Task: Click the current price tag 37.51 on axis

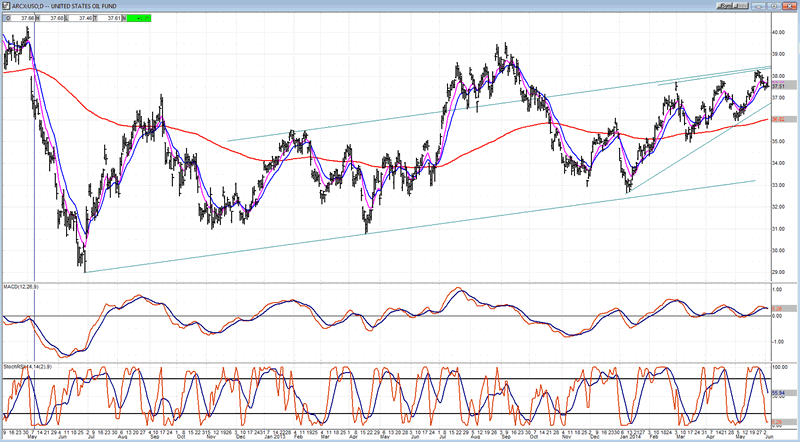Action: (x=780, y=86)
